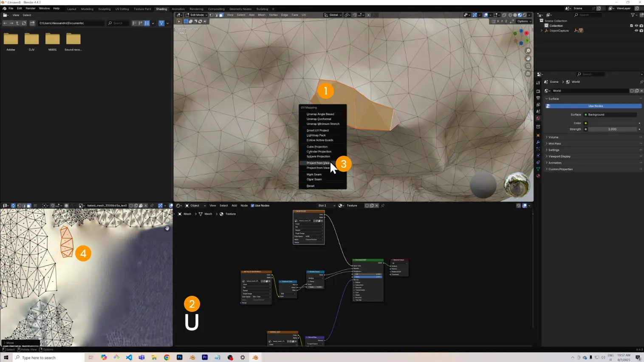Screen dimensions: 644x362
Task: Open the Object Data mesh properties tab
Action: pos(538,169)
